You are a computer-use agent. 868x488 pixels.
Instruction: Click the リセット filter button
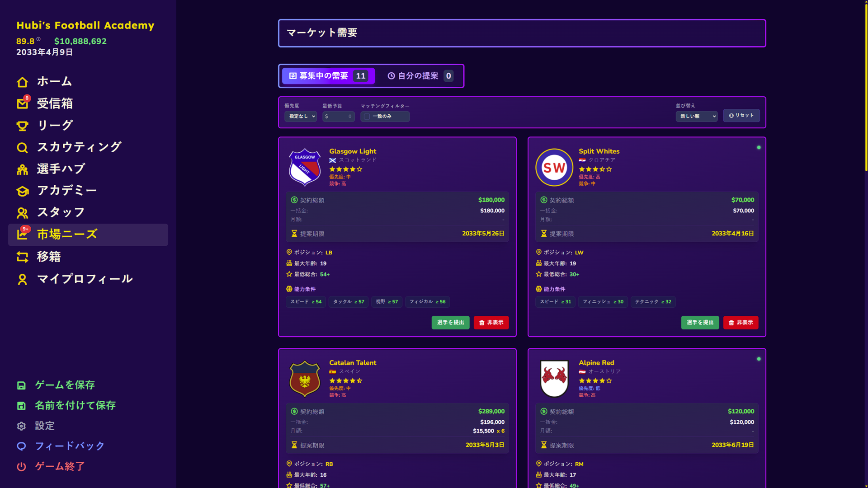click(x=741, y=116)
